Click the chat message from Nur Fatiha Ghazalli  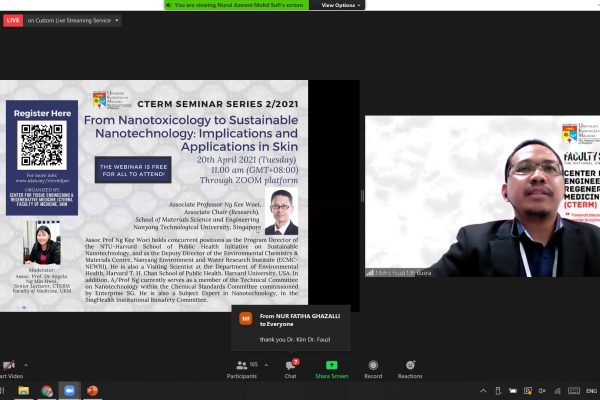tap(290, 325)
